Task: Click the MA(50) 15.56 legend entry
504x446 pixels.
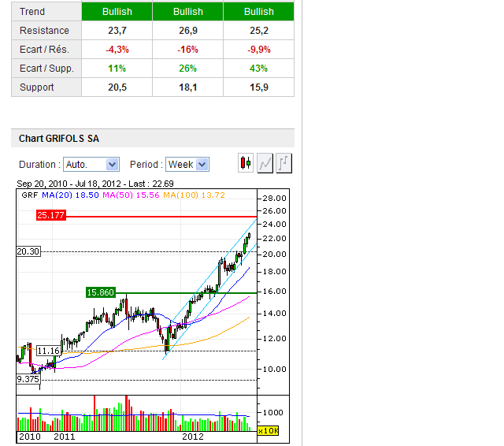Action: [131, 195]
